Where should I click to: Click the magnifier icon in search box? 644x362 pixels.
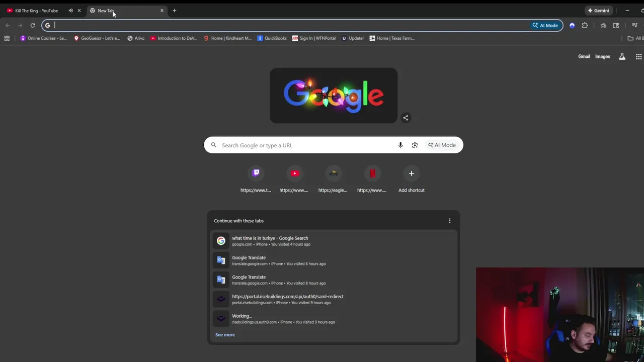(213, 145)
